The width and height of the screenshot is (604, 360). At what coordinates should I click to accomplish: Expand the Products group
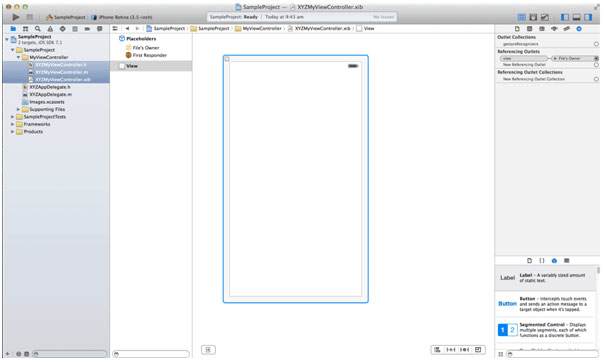click(12, 132)
